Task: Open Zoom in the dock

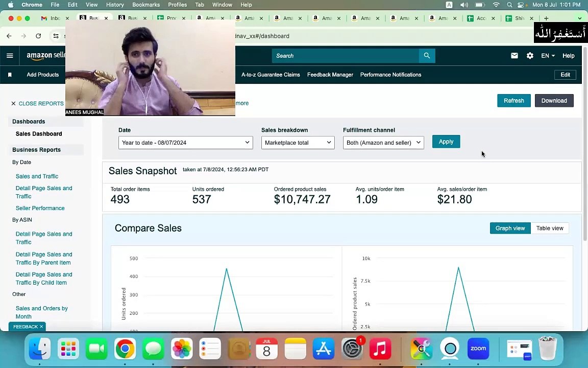Action: click(x=478, y=349)
